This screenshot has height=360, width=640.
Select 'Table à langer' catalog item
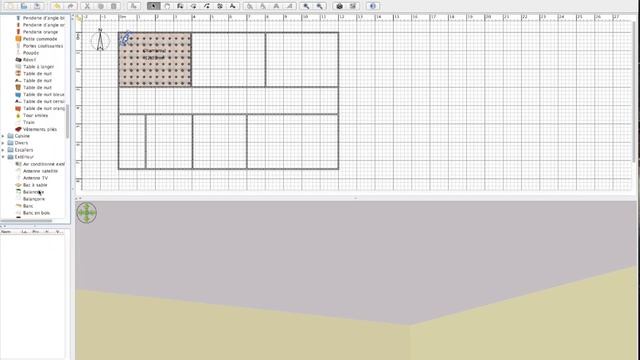tap(38, 67)
